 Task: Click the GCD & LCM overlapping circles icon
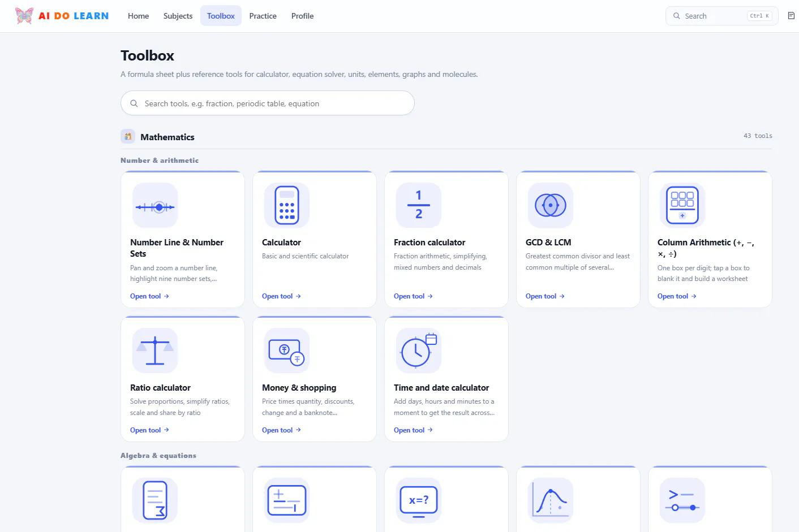(x=551, y=205)
